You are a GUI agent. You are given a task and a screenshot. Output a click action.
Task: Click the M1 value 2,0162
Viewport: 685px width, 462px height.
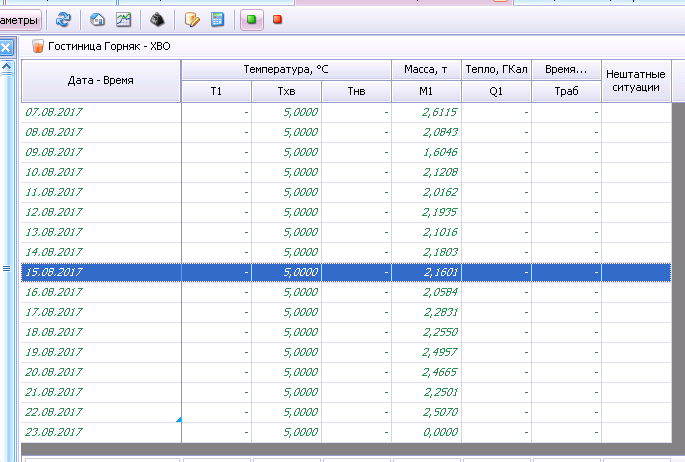440,193
